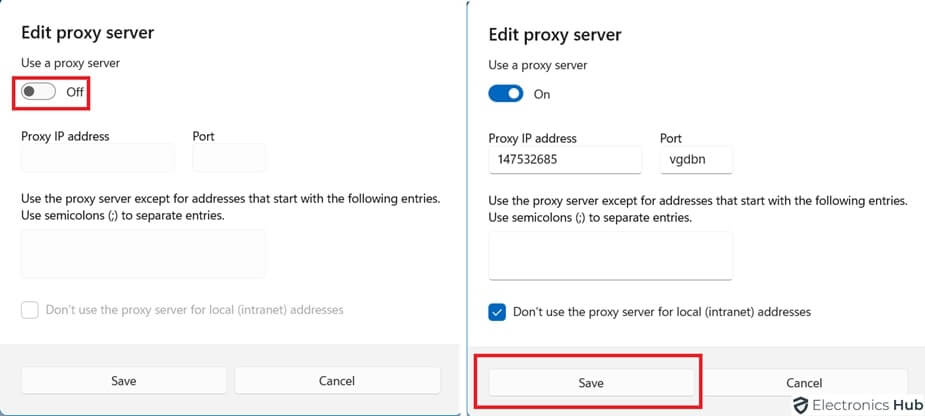The image size is (925, 416).
Task: Cancel the dialog where proxy is on
Action: coord(803,383)
